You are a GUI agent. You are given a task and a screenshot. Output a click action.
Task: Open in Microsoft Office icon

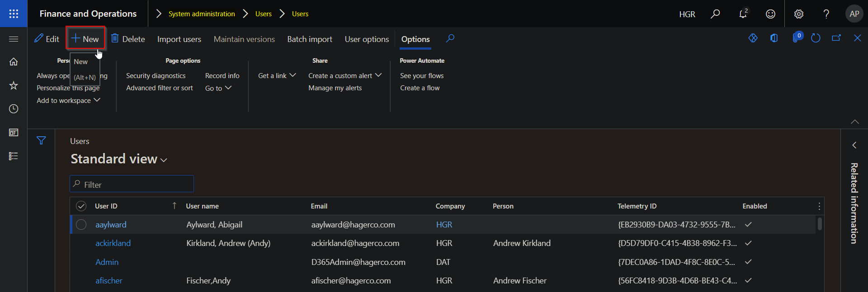pos(774,38)
